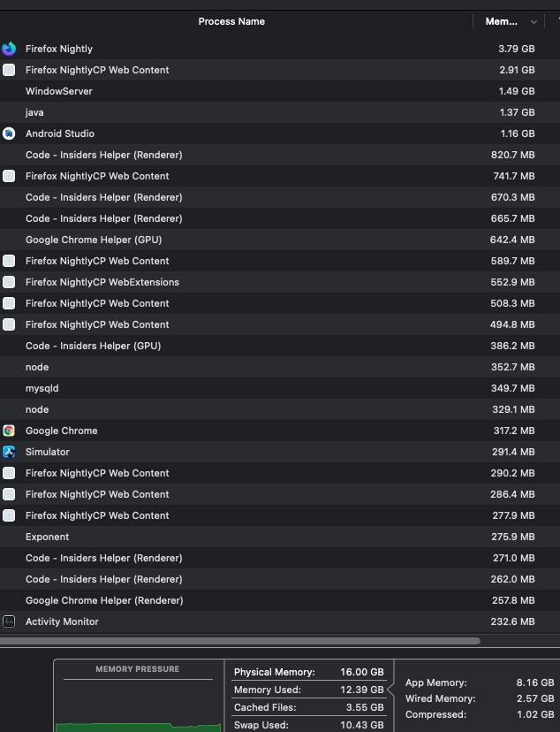Click the 552.9 MB memory value
The height and width of the screenshot is (732, 560).
[513, 282]
